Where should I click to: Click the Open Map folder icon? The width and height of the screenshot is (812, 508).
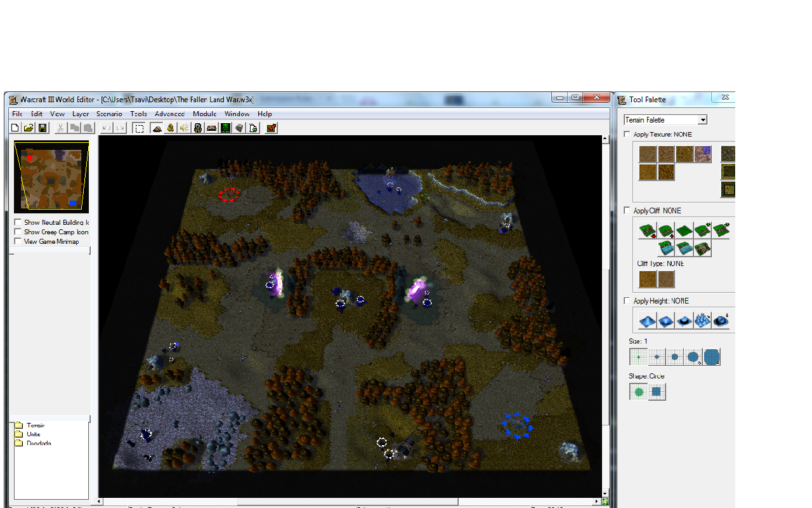coord(29,128)
